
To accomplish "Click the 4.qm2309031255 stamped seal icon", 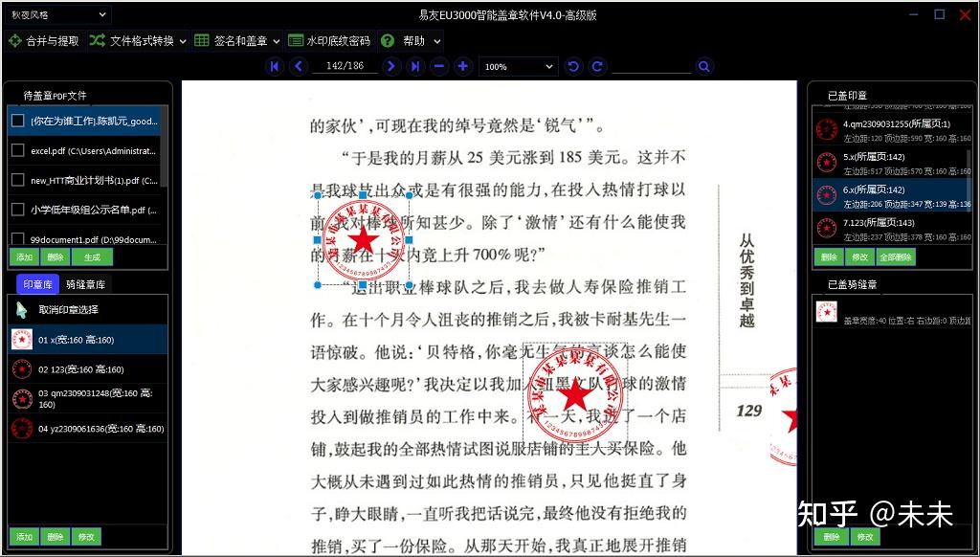I will click(x=827, y=129).
